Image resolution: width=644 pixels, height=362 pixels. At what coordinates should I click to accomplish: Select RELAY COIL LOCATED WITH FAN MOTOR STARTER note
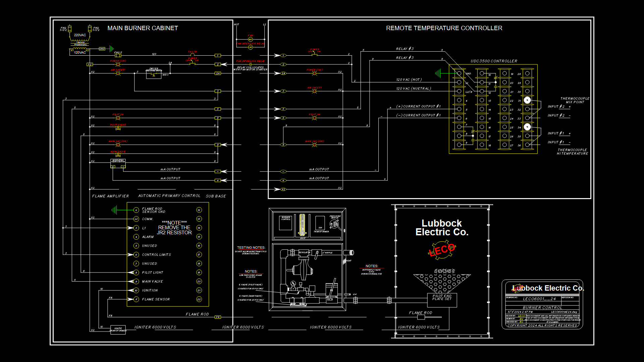click(x=251, y=68)
